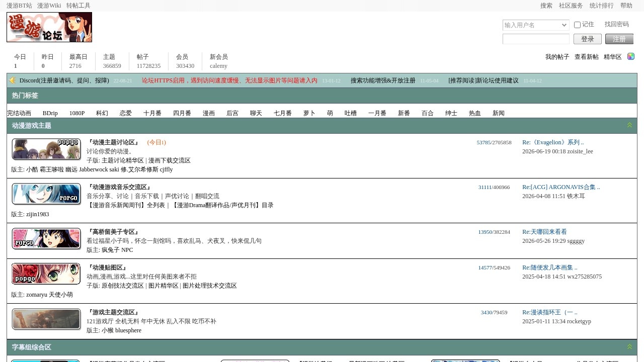
Task: Select the 萝卜 tag
Action: coord(309,113)
